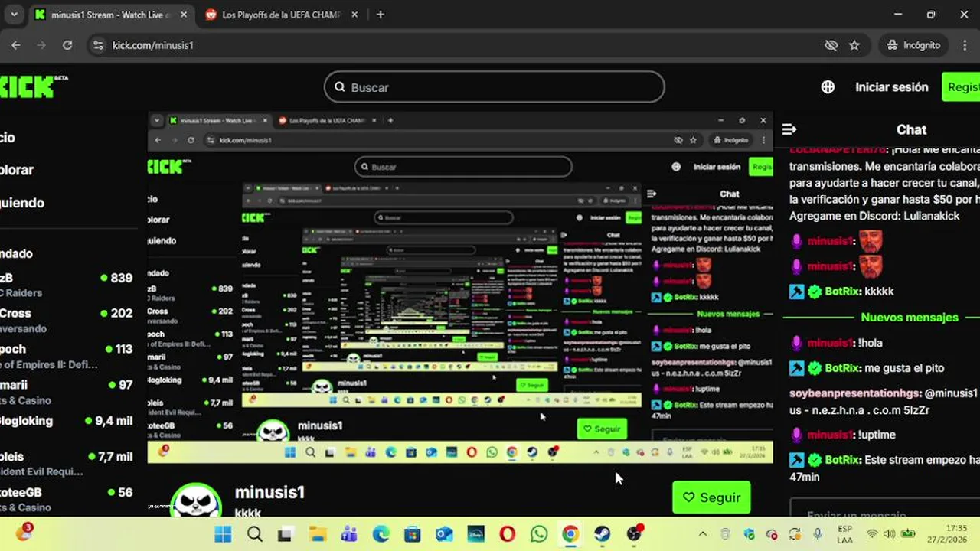
Task: Open Steam from taskbar
Action: click(x=603, y=534)
